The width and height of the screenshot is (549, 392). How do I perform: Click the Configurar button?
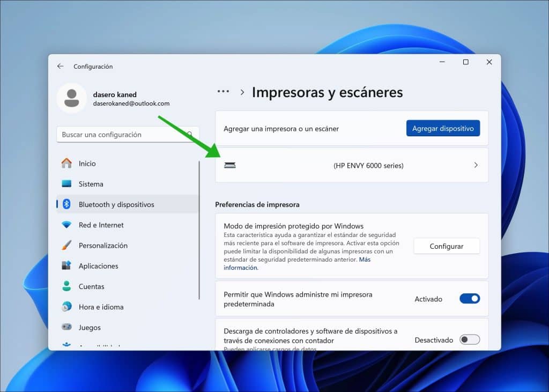[x=447, y=246]
